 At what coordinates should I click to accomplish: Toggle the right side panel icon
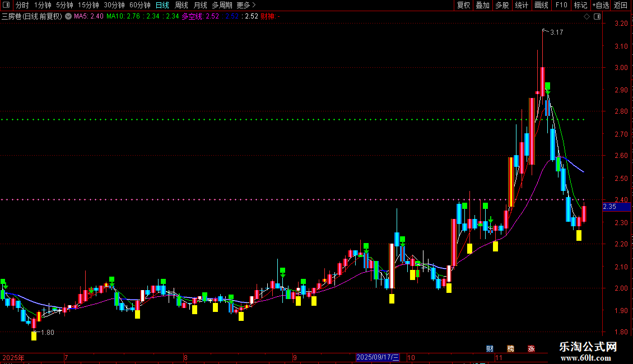click(x=597, y=17)
